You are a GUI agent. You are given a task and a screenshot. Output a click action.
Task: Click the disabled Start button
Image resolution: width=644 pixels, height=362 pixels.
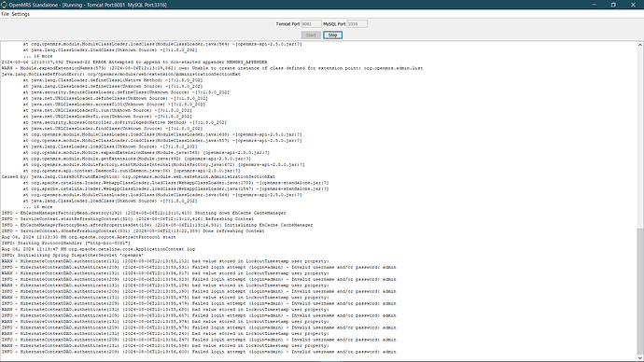[x=311, y=35]
